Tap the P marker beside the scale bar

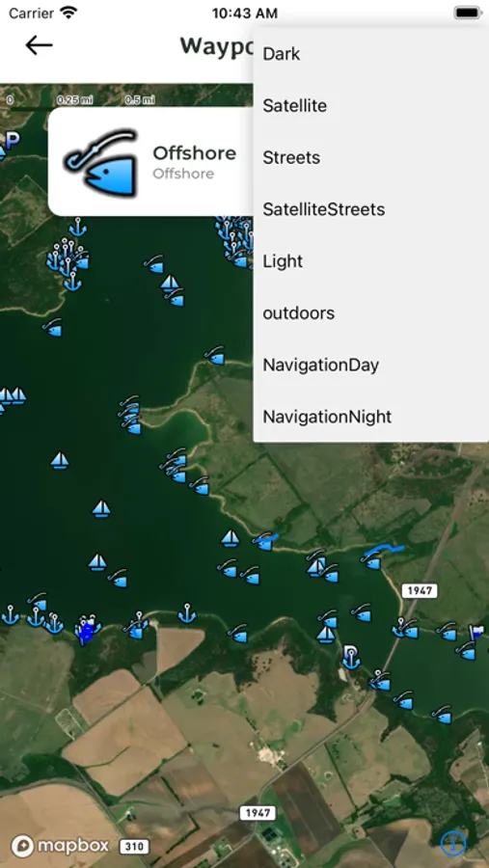(x=13, y=140)
